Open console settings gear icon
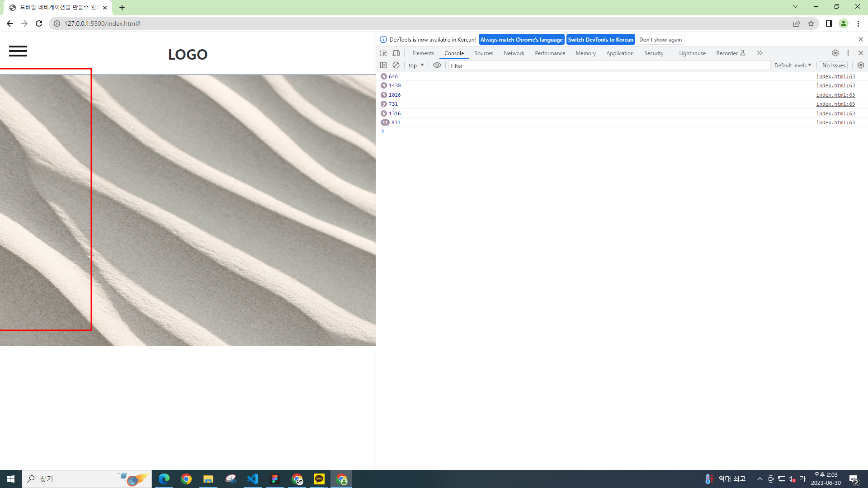 click(860, 65)
